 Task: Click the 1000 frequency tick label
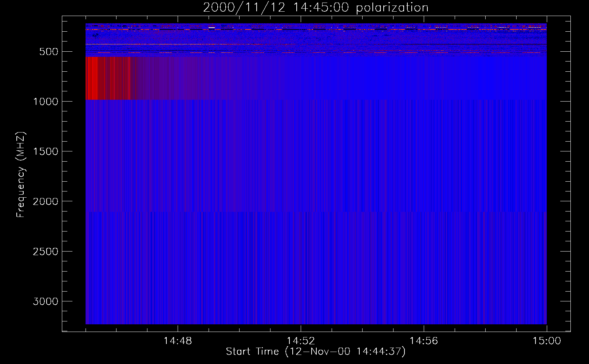point(46,102)
